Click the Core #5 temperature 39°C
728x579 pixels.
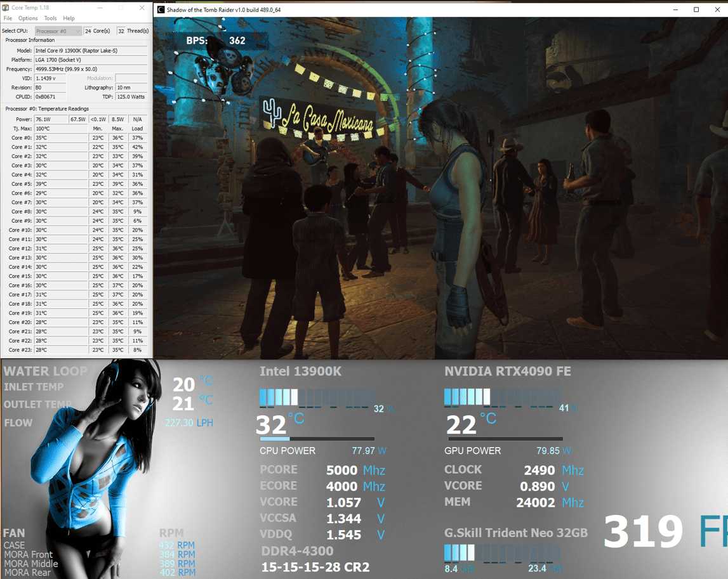tap(61, 184)
